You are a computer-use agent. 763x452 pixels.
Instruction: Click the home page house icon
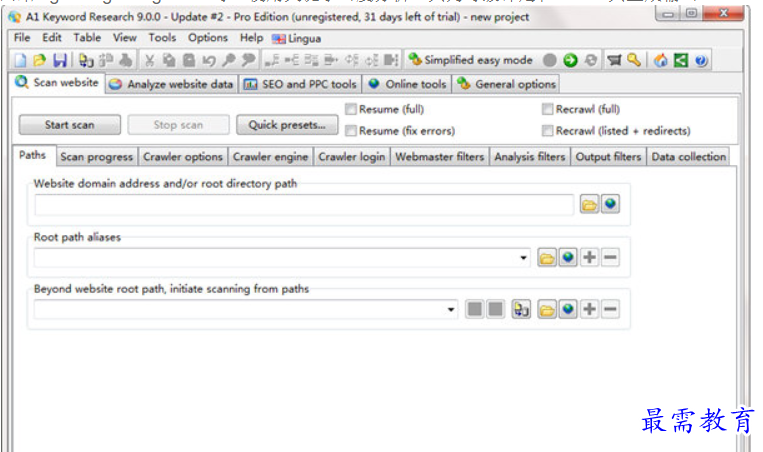(661, 60)
